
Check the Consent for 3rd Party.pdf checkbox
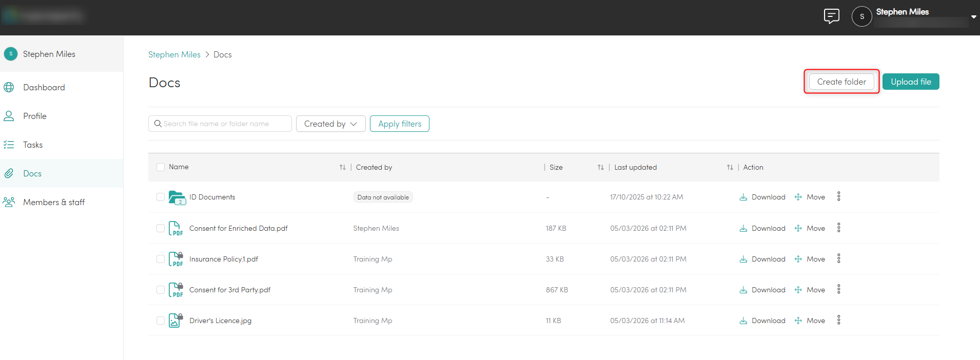[x=161, y=290]
